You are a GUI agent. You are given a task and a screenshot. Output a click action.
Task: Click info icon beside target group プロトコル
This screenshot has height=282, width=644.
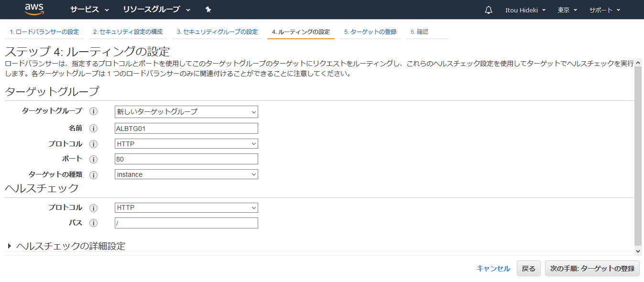[93, 144]
